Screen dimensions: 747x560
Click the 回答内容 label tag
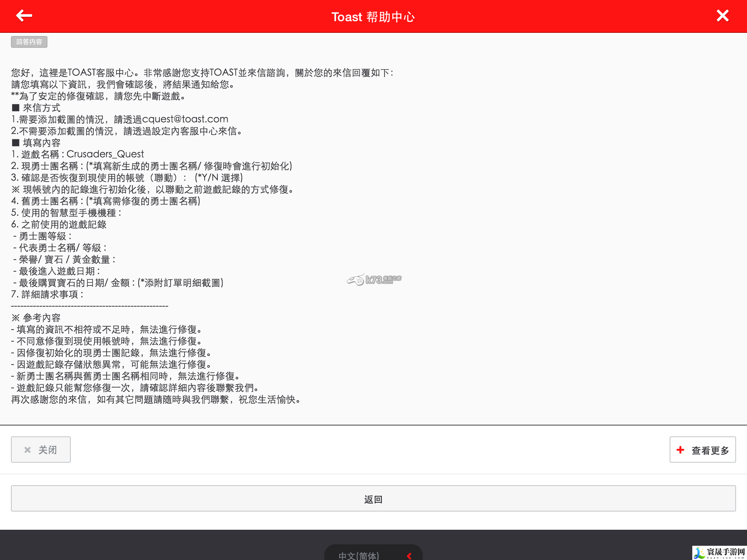click(x=29, y=42)
